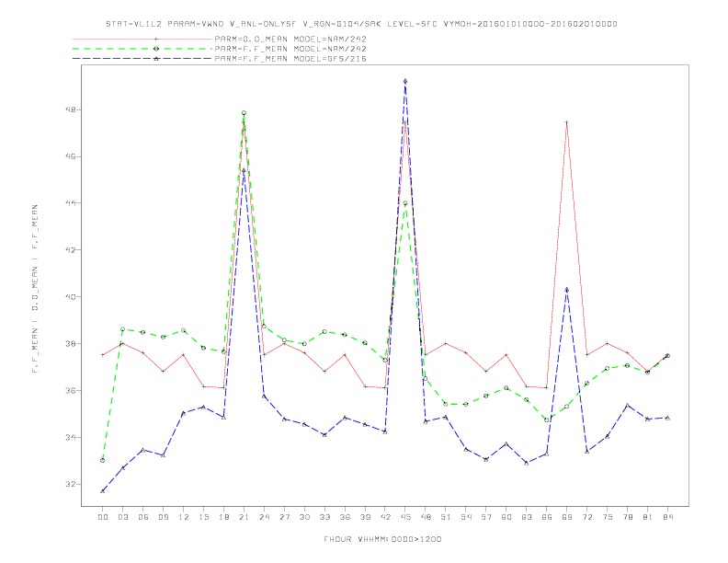Image resolution: width=728 pixels, height=563 pixels.
Task: Click x-axis forecast hour label 54
Action: pyautogui.click(x=466, y=517)
